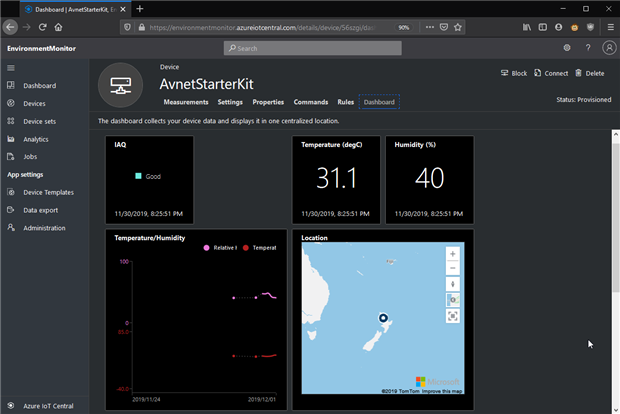
Task: Switch the map style layer picker
Action: pos(453,299)
